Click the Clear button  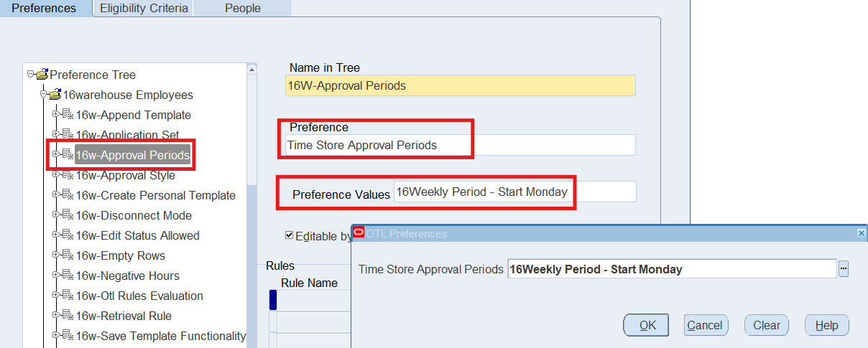coord(767,325)
